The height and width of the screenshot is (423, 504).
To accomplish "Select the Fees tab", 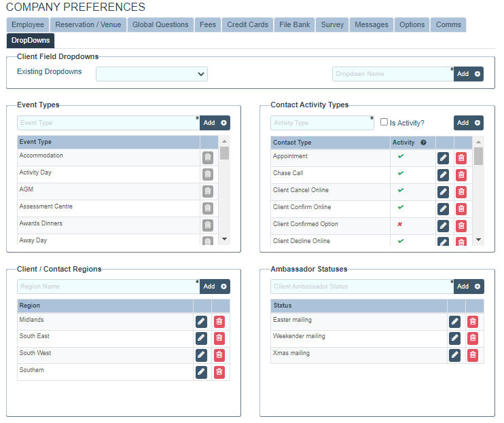I will click(x=208, y=24).
